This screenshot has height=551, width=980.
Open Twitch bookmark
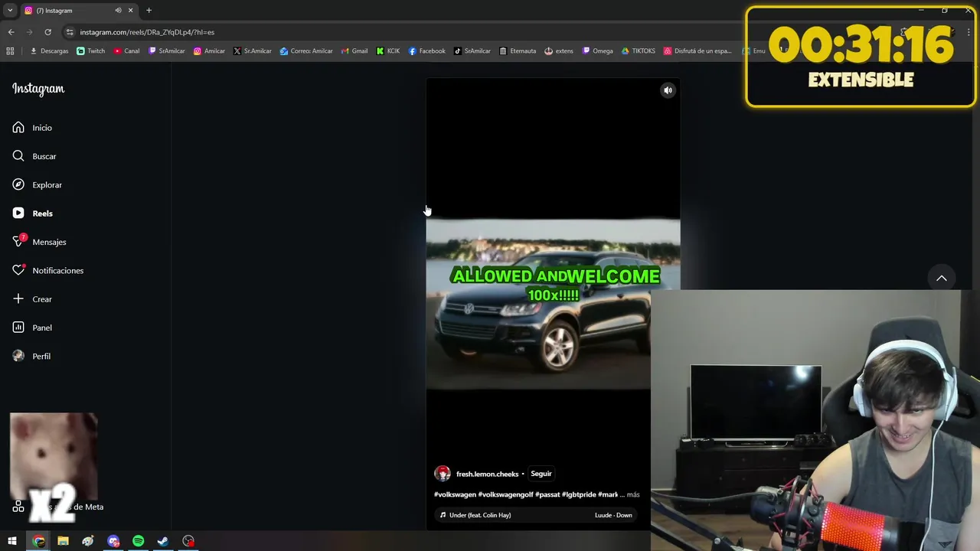pyautogui.click(x=91, y=51)
